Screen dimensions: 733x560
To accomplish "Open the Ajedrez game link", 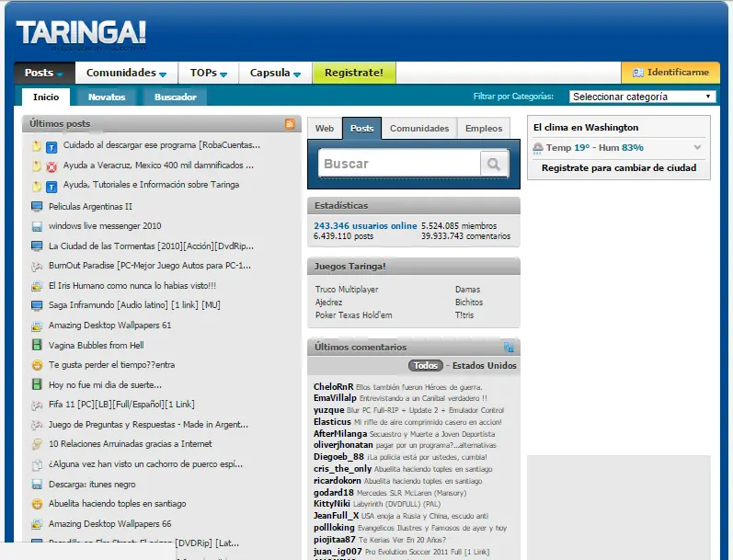I will (x=328, y=303).
